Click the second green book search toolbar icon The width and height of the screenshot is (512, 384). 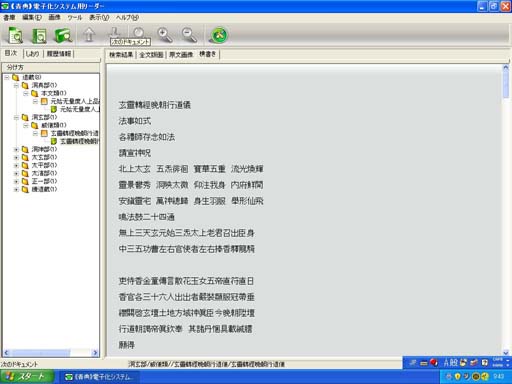(39, 36)
